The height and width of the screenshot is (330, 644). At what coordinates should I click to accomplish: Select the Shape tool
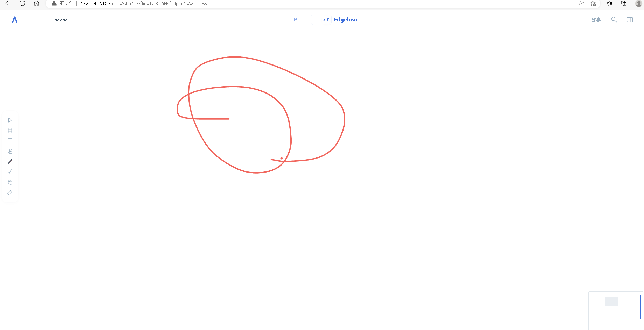(10, 151)
